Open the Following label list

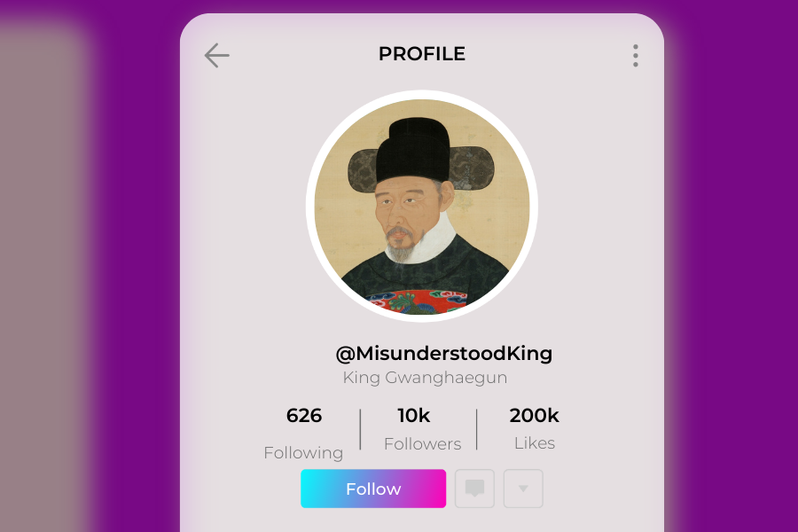click(x=303, y=452)
